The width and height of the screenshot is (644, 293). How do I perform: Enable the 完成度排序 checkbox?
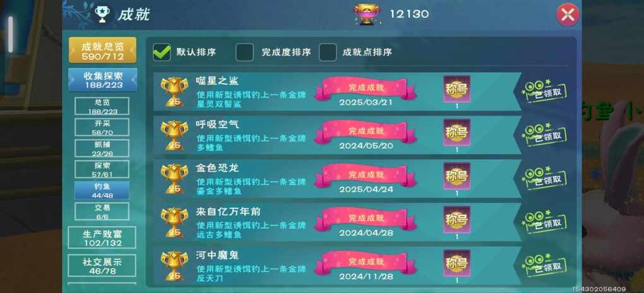(244, 52)
